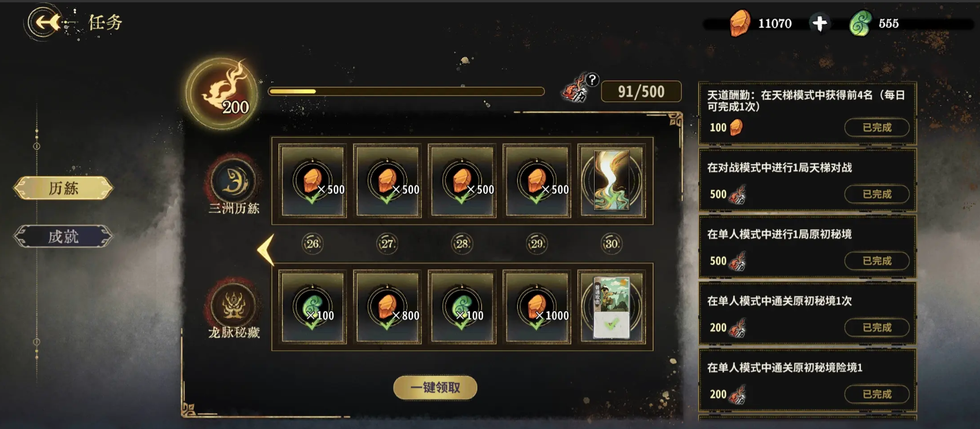Viewport: 980px width, 429px height.
Task: Click the orange gem currency icon 11070
Action: click(x=739, y=23)
